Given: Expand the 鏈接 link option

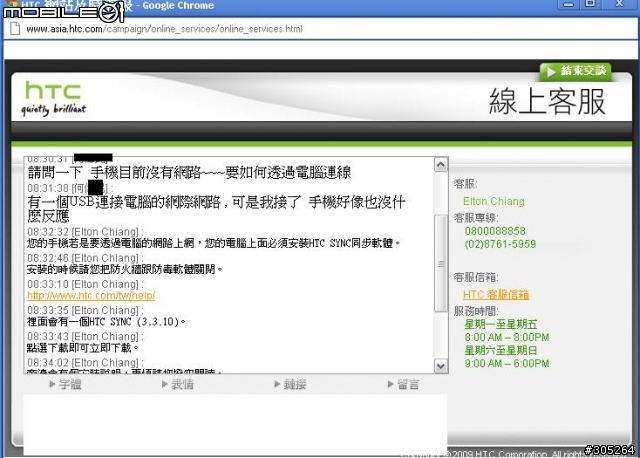Looking at the screenshot, I should (290, 384).
